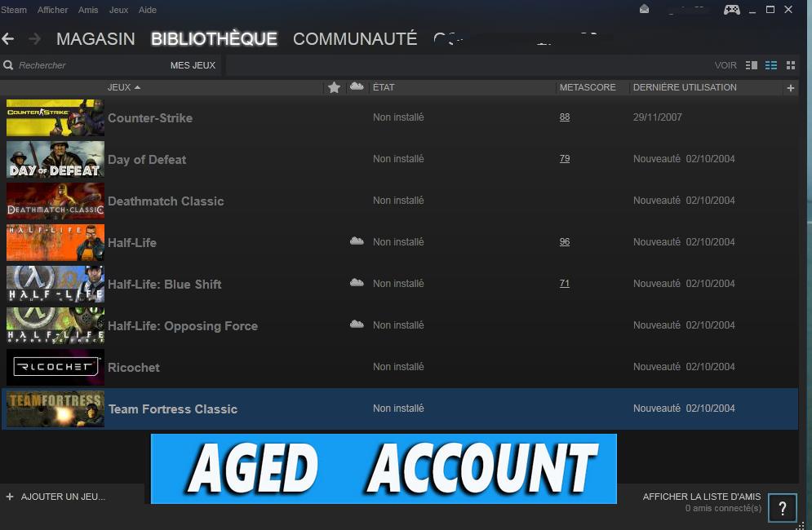This screenshot has height=530, width=812.
Task: Open the Jeux menu
Action: point(118,10)
